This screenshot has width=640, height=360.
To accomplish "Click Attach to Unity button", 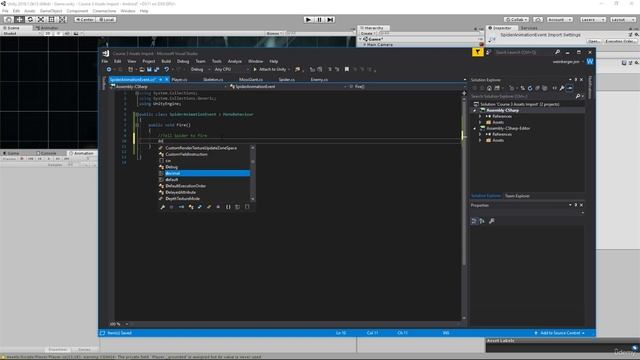I will (x=270, y=69).
